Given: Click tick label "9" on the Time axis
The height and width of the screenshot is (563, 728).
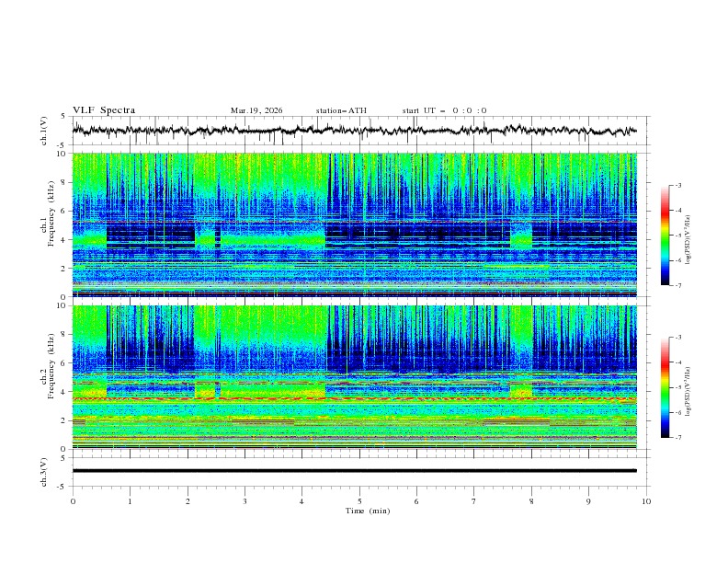Looking at the screenshot, I should click(588, 501).
